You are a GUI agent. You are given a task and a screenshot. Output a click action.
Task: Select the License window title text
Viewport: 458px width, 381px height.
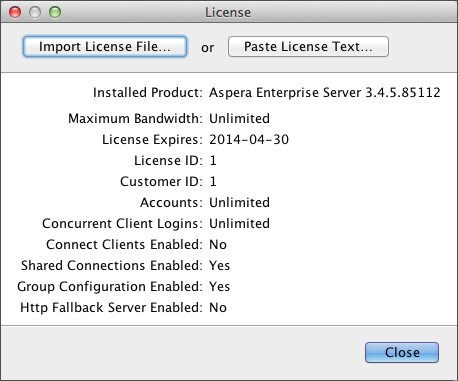(x=228, y=13)
